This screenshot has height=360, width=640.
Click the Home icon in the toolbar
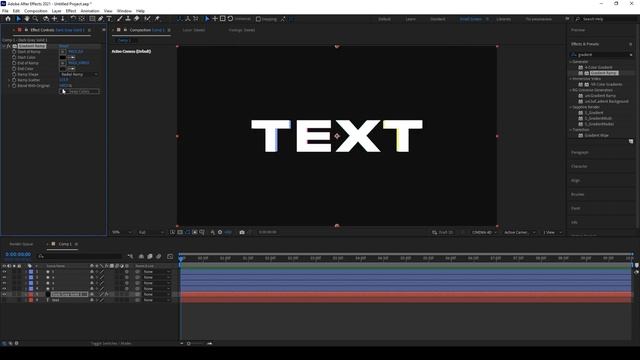tap(8, 19)
